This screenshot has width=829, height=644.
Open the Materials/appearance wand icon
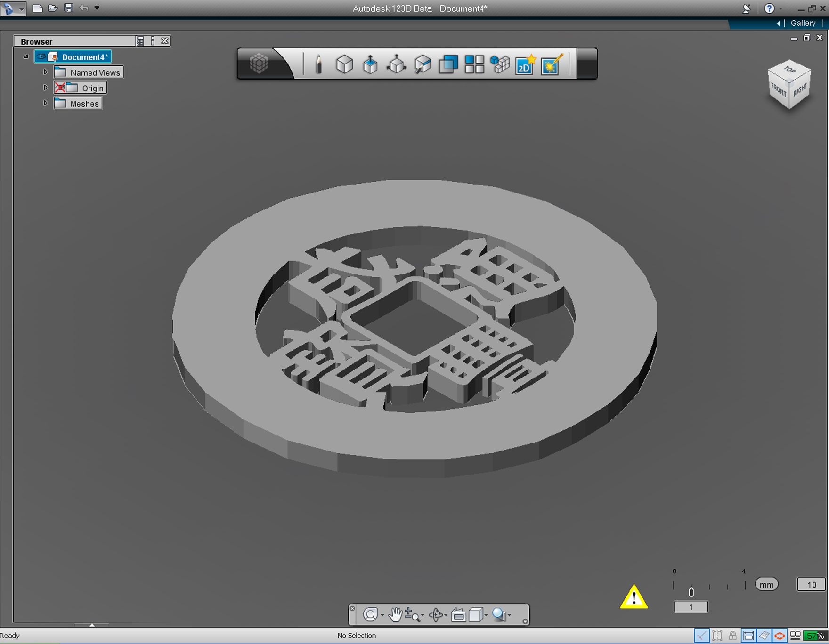point(552,64)
